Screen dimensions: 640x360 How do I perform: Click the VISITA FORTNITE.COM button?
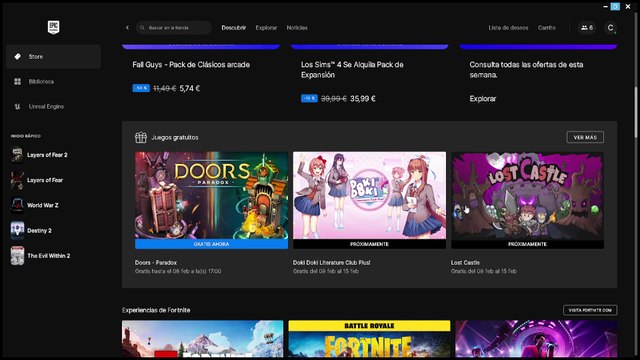[590, 310]
